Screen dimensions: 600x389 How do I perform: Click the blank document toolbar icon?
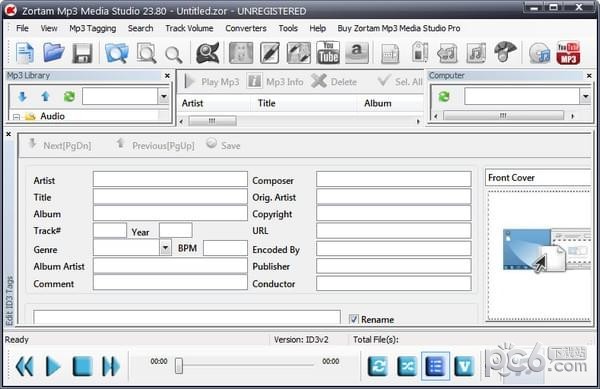(x=390, y=54)
